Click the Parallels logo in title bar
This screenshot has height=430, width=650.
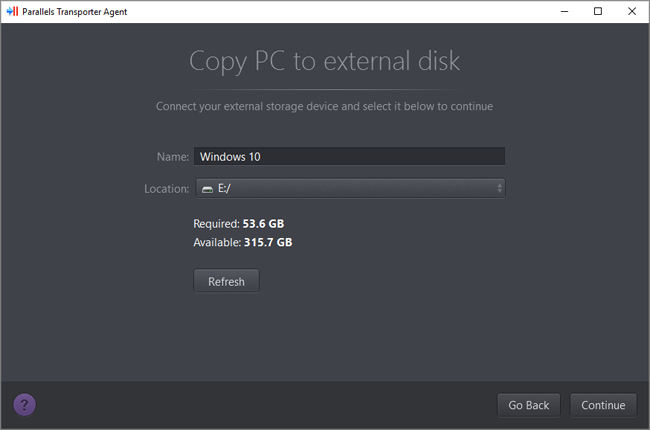[x=11, y=11]
